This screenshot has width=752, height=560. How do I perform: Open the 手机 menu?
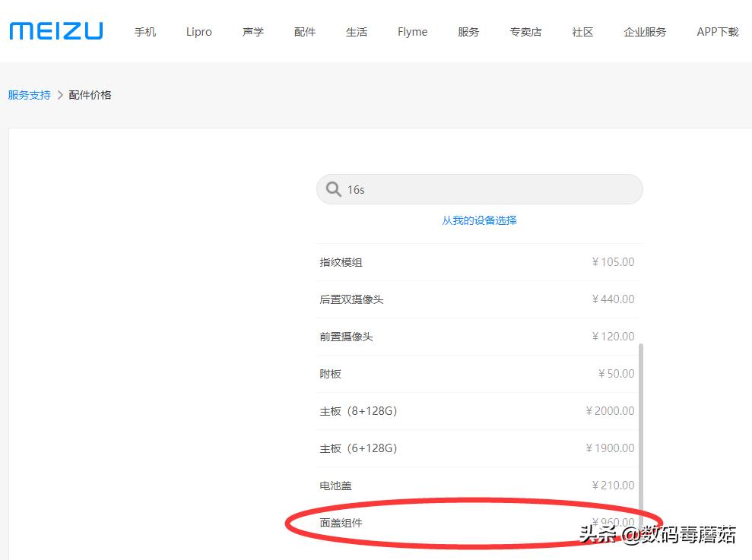[x=144, y=32]
